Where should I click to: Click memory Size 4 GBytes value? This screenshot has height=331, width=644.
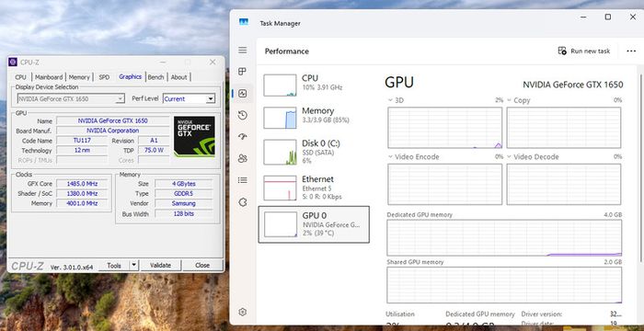tap(184, 184)
